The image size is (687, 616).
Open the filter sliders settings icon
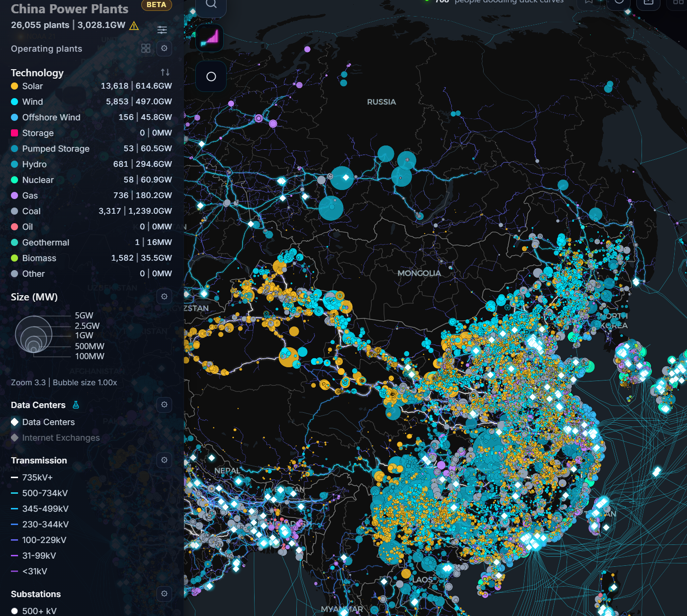(x=162, y=30)
